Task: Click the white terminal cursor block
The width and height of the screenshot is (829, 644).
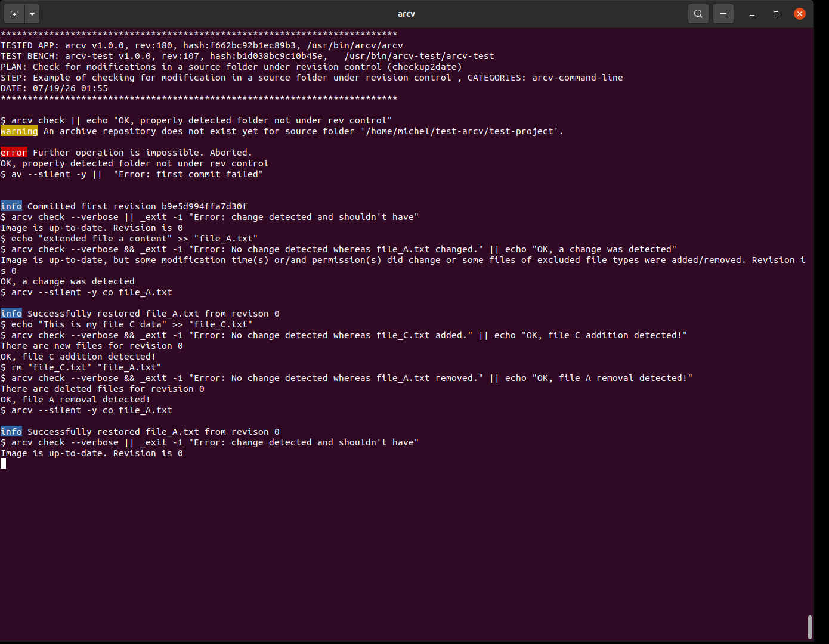Action: point(3,463)
